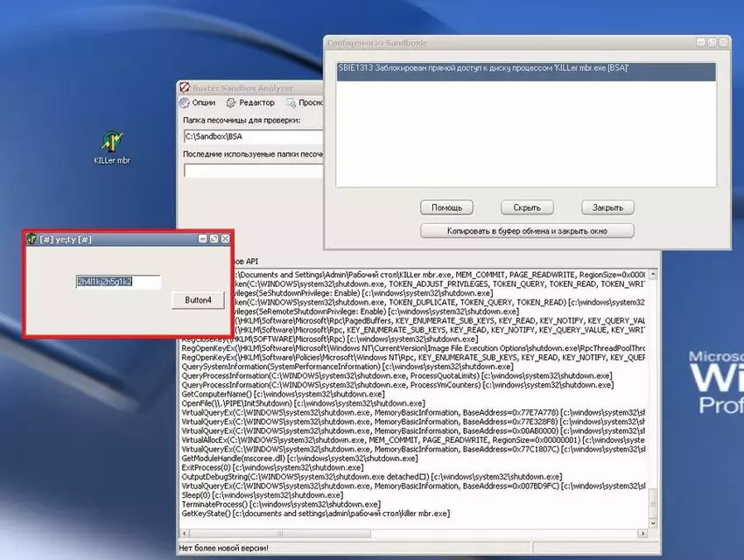Click the Помощь button in Sandboxie messages
Image resolution: width=744 pixels, height=560 pixels.
click(x=446, y=207)
